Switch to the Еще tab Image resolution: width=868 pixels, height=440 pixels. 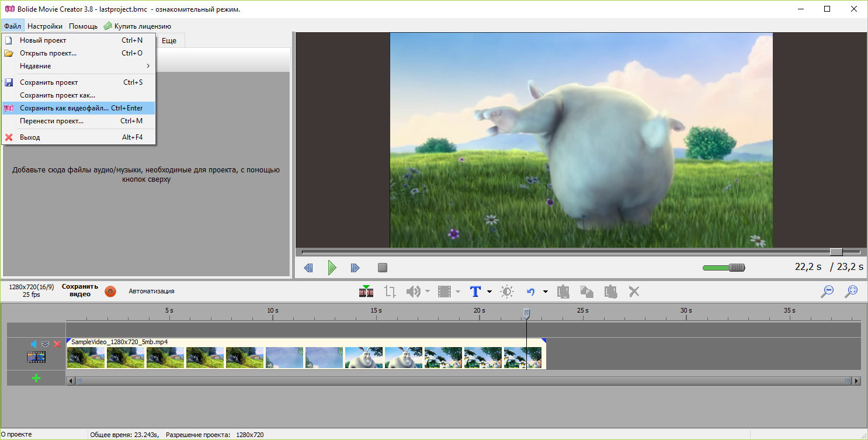coord(169,41)
